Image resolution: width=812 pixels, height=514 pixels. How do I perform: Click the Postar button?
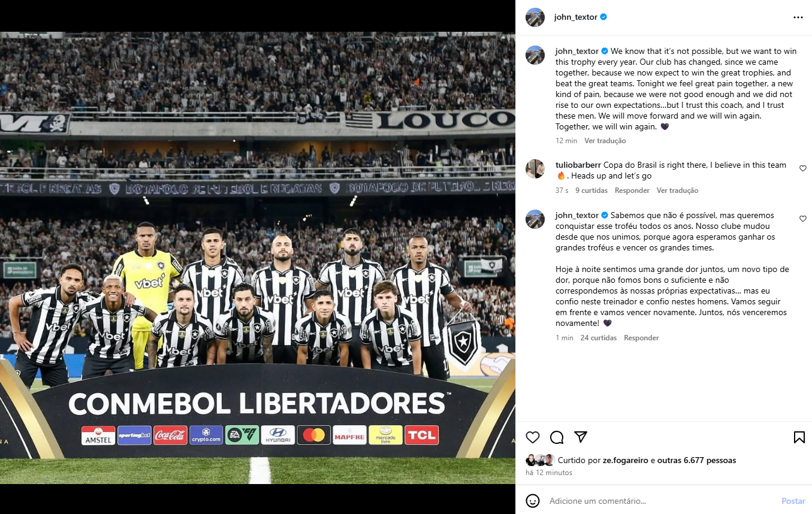click(x=793, y=501)
